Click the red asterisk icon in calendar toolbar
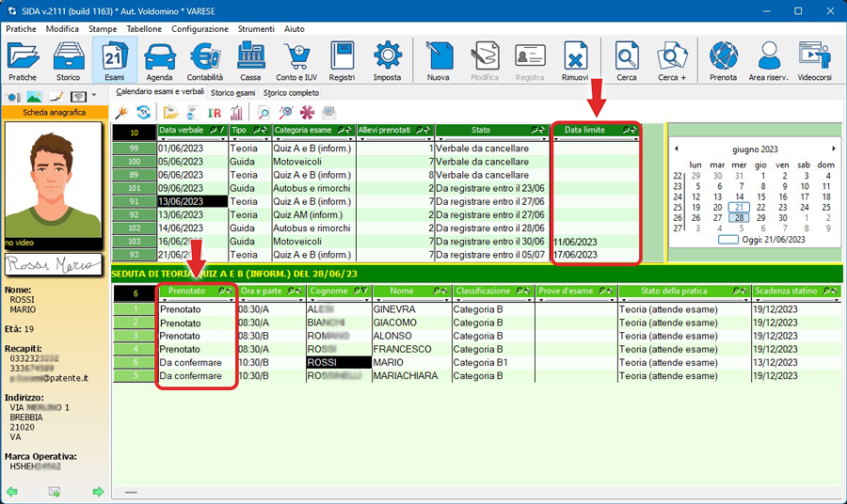Image resolution: width=847 pixels, height=504 pixels. (307, 112)
